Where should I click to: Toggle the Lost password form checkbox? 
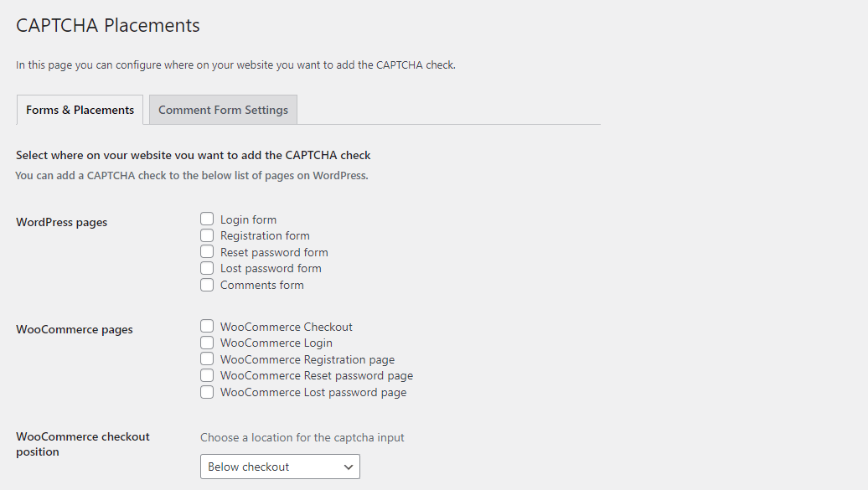click(x=207, y=268)
